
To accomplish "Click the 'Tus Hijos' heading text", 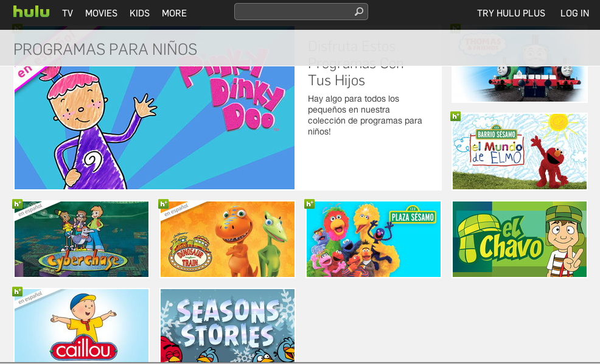I will [337, 80].
